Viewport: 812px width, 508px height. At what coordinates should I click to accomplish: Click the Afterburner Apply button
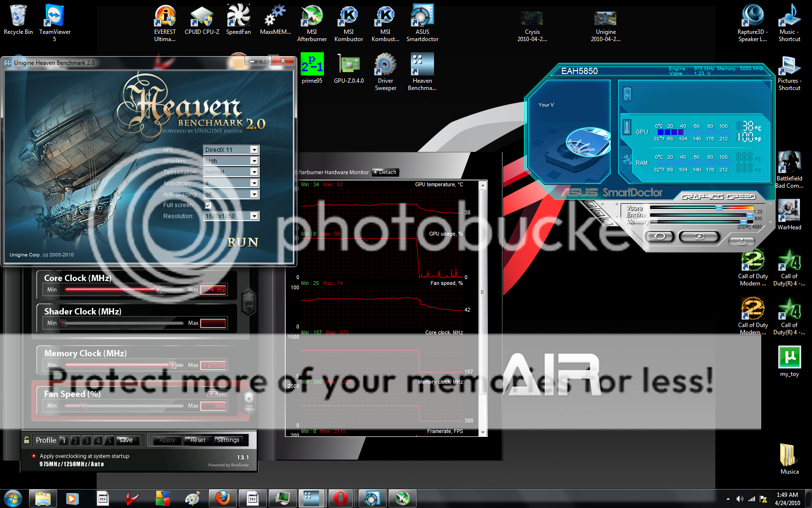[167, 440]
